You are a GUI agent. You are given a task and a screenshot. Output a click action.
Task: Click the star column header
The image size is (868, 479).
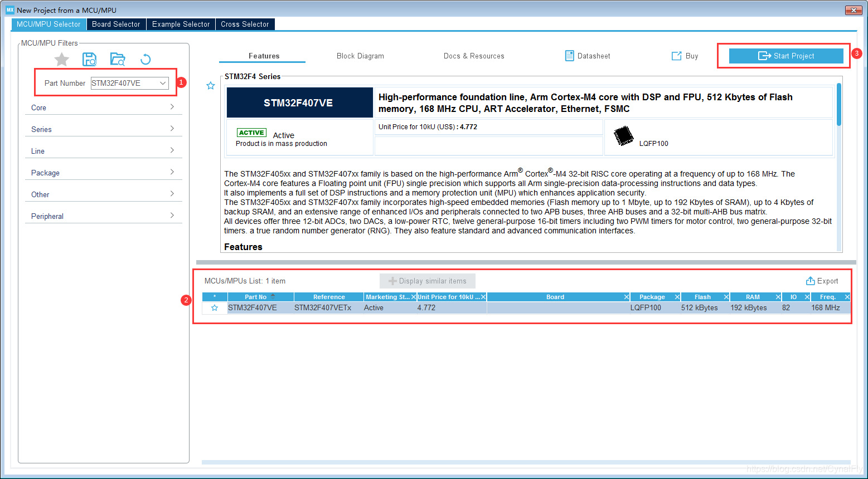click(215, 297)
